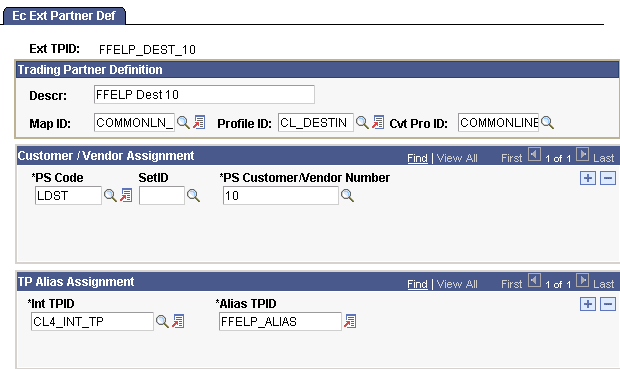
Task: Edit the Descr input field
Action: coord(204,95)
